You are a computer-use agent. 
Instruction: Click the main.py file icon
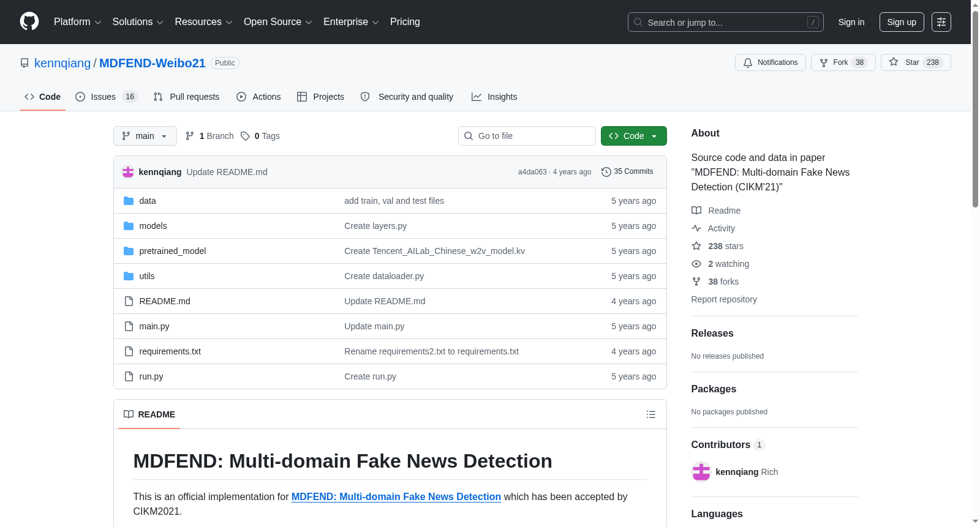tap(129, 326)
